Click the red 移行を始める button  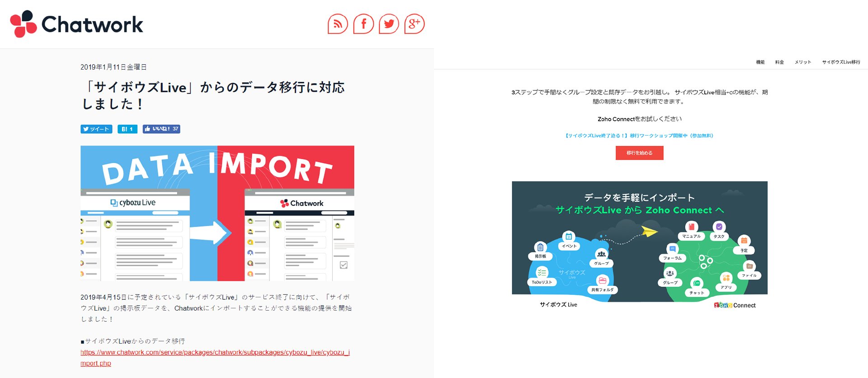click(639, 153)
